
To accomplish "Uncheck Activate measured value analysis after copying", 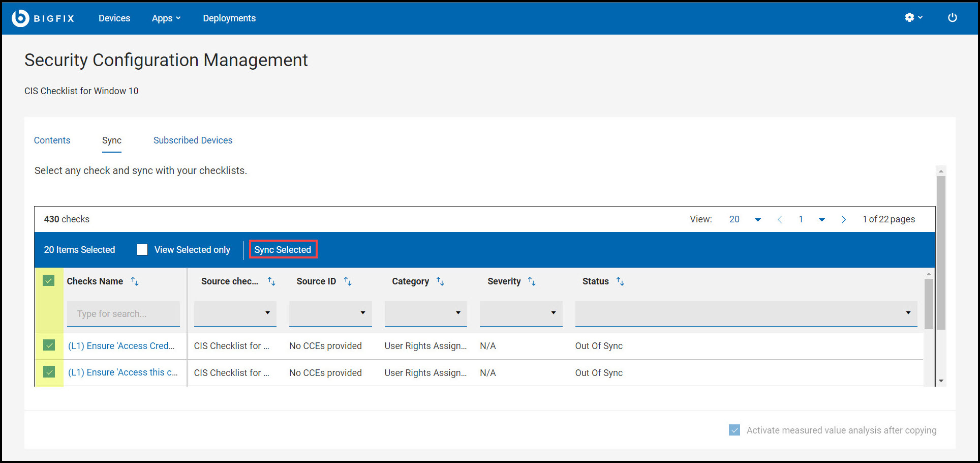I will tap(734, 430).
